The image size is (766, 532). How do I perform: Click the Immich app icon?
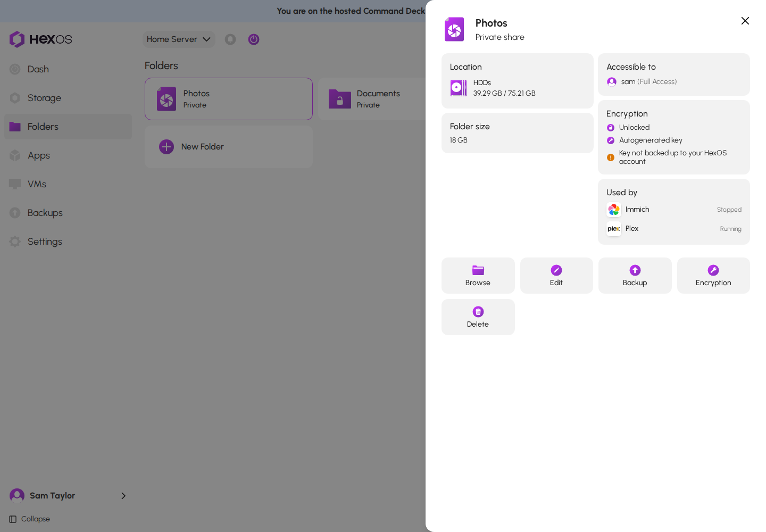[x=614, y=210]
